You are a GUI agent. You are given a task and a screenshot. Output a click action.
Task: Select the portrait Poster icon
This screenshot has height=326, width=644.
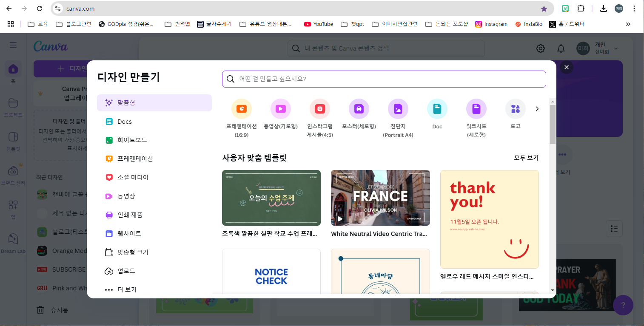(x=359, y=109)
